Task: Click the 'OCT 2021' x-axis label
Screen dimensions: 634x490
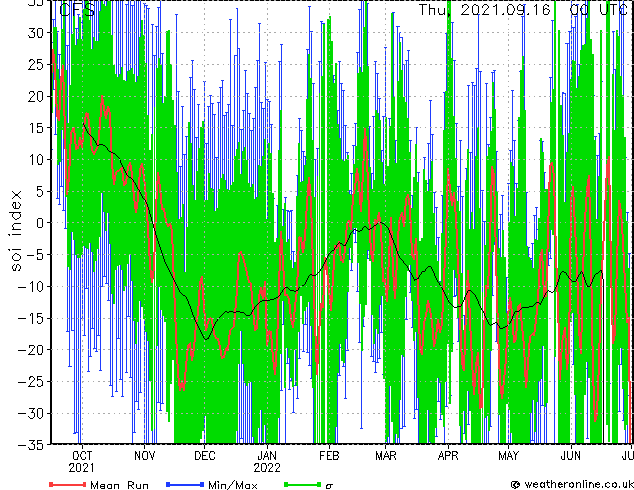Action: (x=82, y=462)
